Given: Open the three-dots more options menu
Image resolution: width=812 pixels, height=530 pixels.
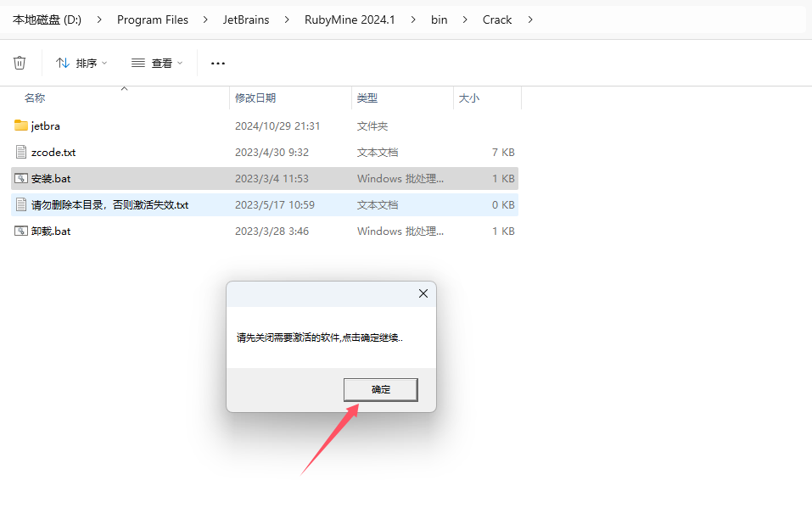Looking at the screenshot, I should 218,63.
